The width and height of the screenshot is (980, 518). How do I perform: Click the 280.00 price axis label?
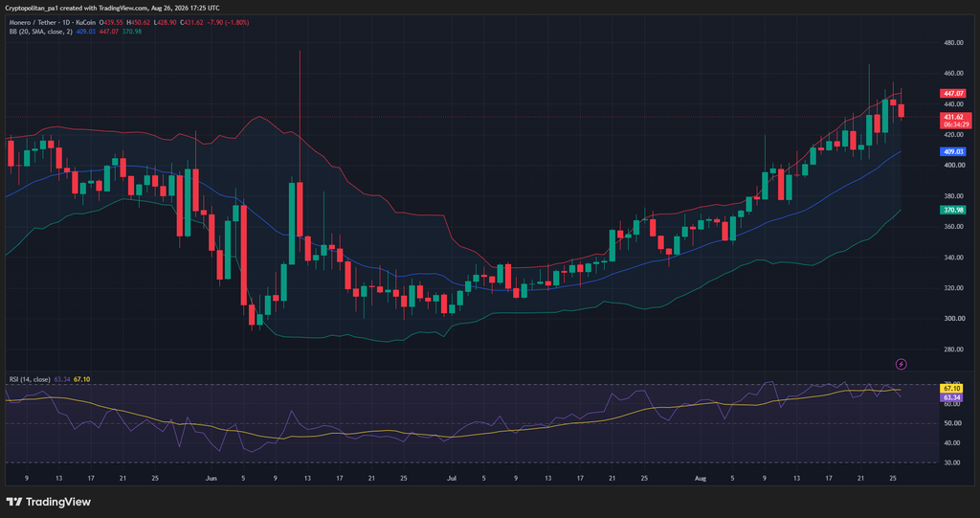[x=953, y=349]
